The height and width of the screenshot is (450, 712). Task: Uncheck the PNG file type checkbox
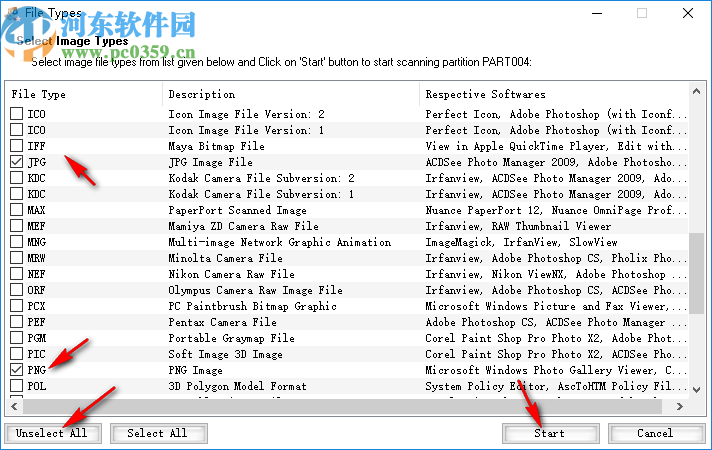pyautogui.click(x=16, y=370)
